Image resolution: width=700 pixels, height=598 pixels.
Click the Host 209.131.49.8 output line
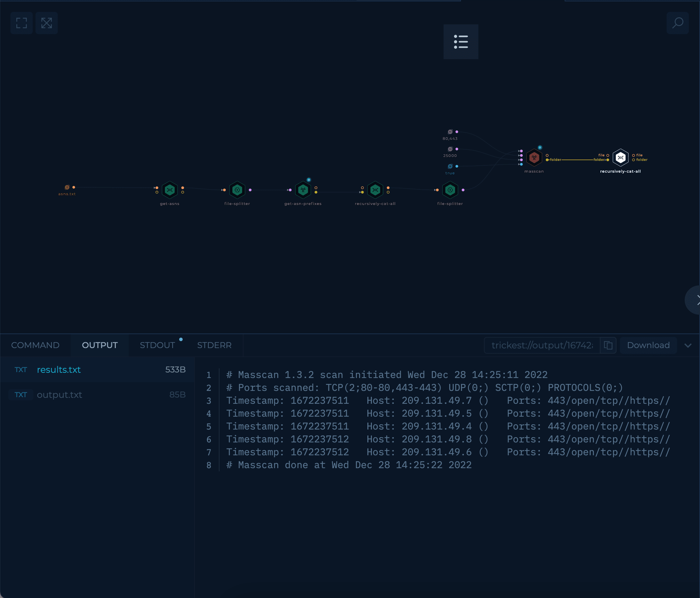448,439
